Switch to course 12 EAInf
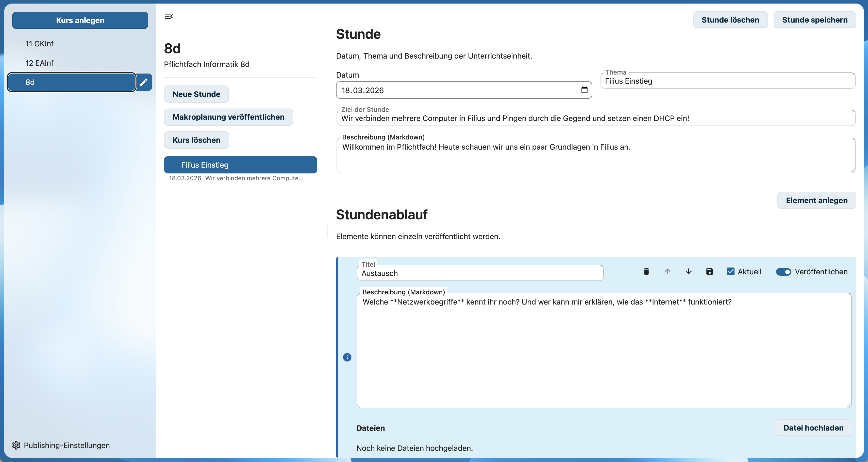Viewport: 868px width, 462px height. 39,63
